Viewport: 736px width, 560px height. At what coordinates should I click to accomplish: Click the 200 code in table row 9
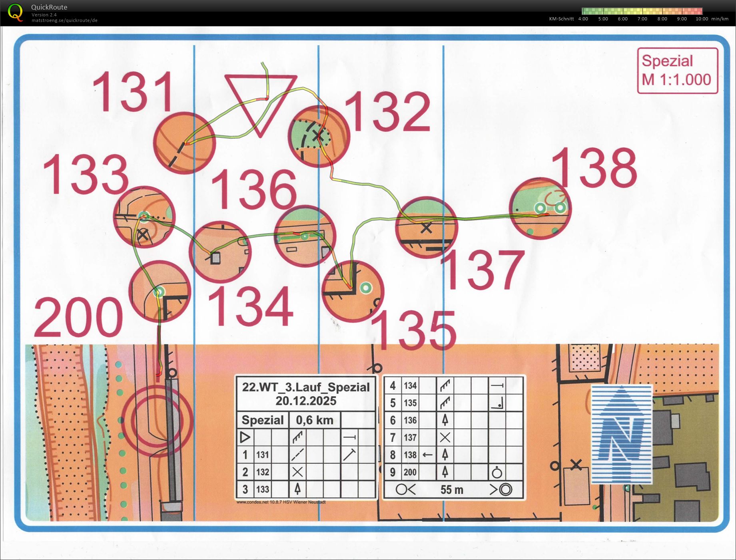[x=410, y=472]
